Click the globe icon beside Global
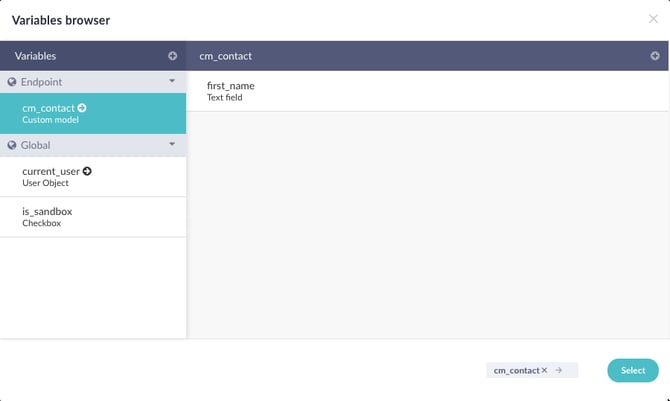The width and height of the screenshot is (670, 401). point(12,145)
